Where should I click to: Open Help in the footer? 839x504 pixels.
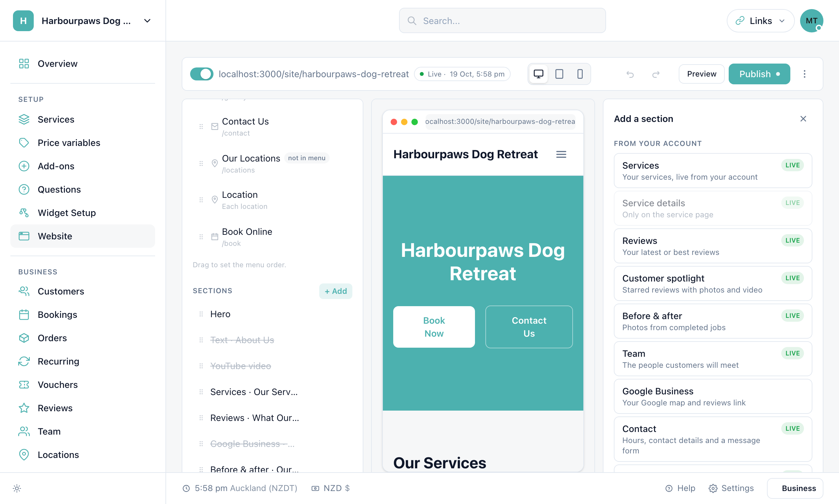pyautogui.click(x=680, y=488)
